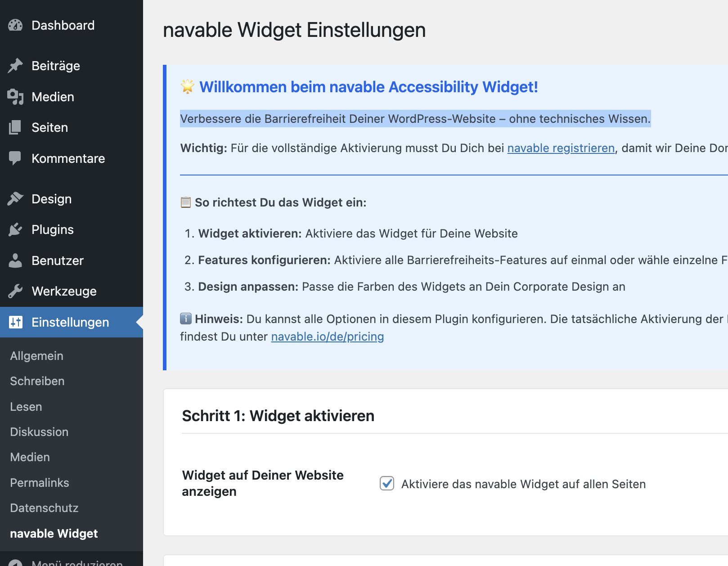Open Plugins via the plug icon
The image size is (728, 566).
[15, 229]
